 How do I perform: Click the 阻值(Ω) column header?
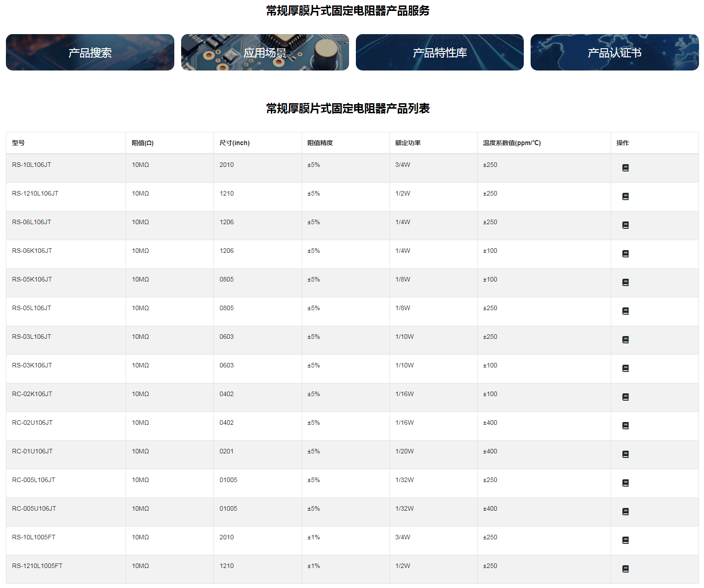click(x=142, y=143)
